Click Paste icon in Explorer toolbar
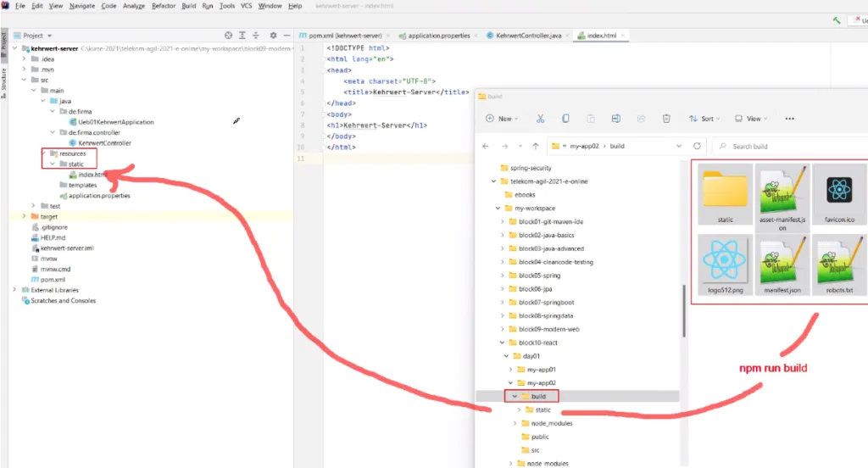The width and height of the screenshot is (868, 468). pyautogui.click(x=591, y=119)
